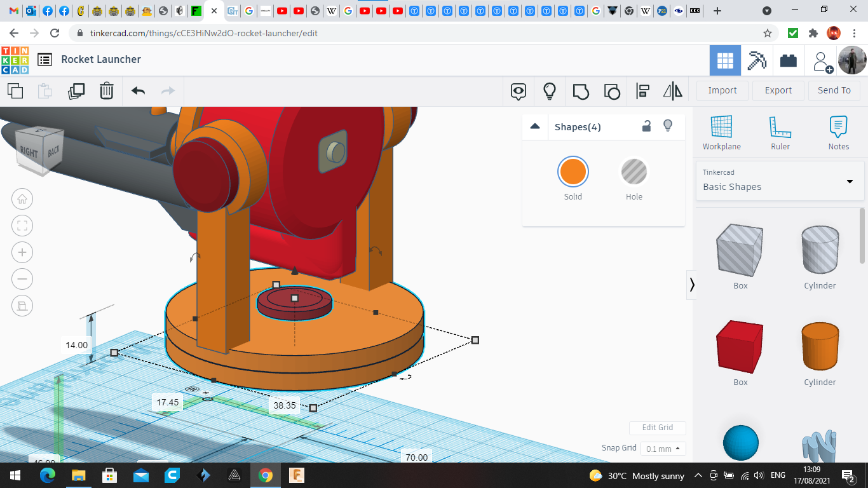Collapse the shapes sidebar panel

click(x=692, y=285)
